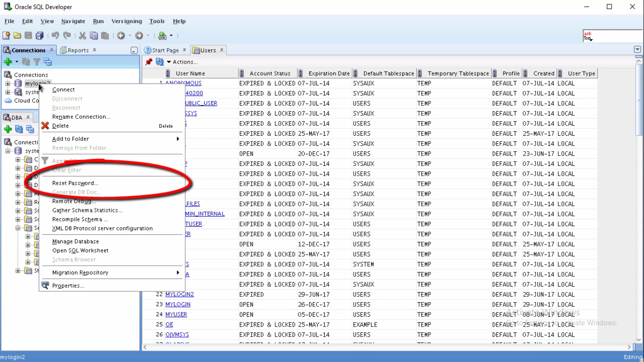Close the Users tab
This screenshot has width=644, height=362.
click(221, 49)
